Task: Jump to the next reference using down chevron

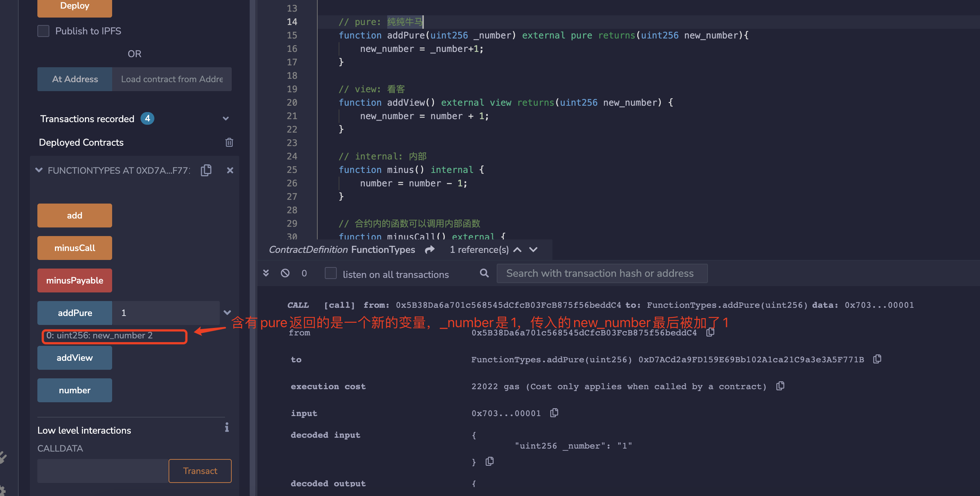Action: click(533, 249)
